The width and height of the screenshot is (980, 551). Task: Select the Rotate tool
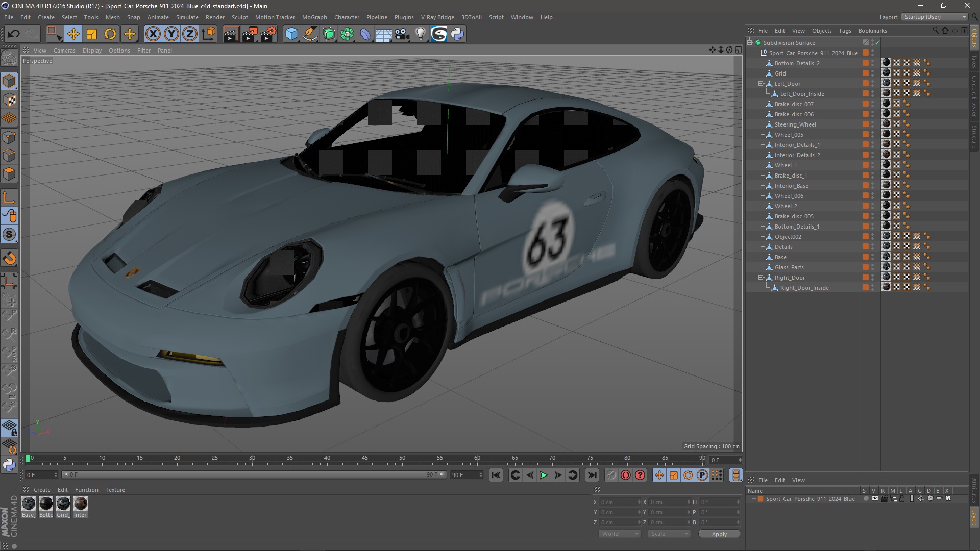[x=110, y=34]
